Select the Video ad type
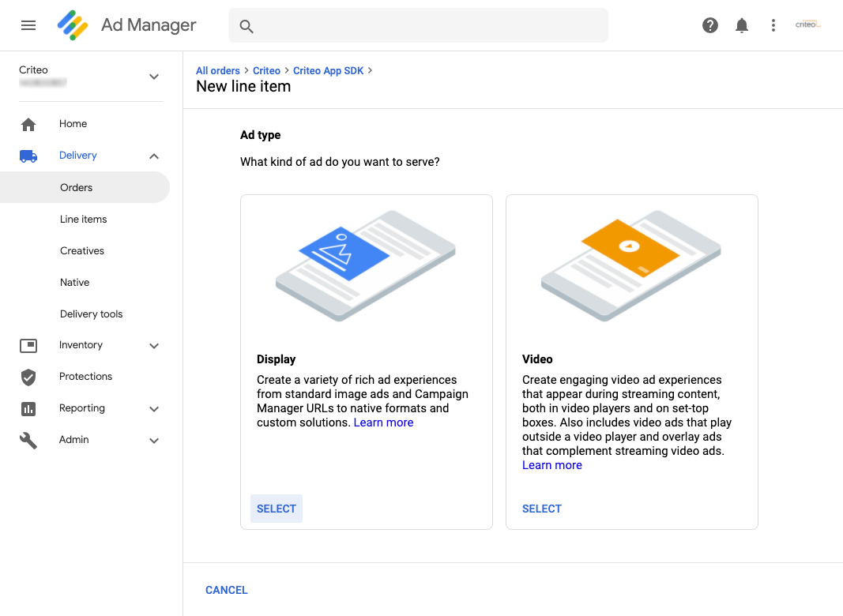843x616 pixels. [x=542, y=509]
